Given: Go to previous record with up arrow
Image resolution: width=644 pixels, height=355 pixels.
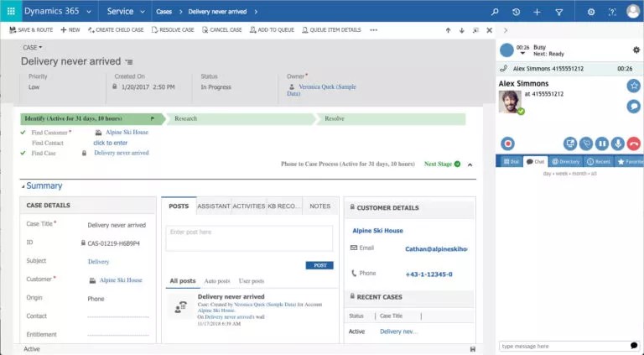Looking at the screenshot, I should click(448, 30).
